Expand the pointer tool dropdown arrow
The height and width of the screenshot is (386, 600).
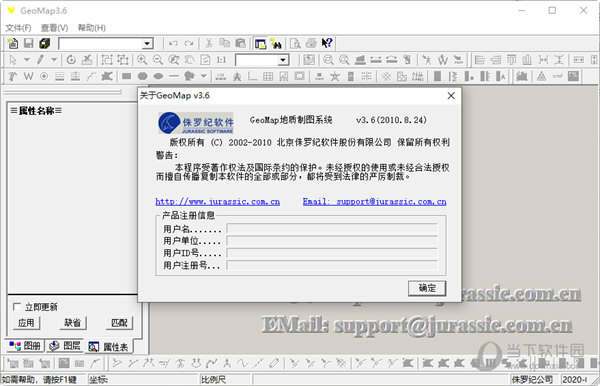coord(26,60)
